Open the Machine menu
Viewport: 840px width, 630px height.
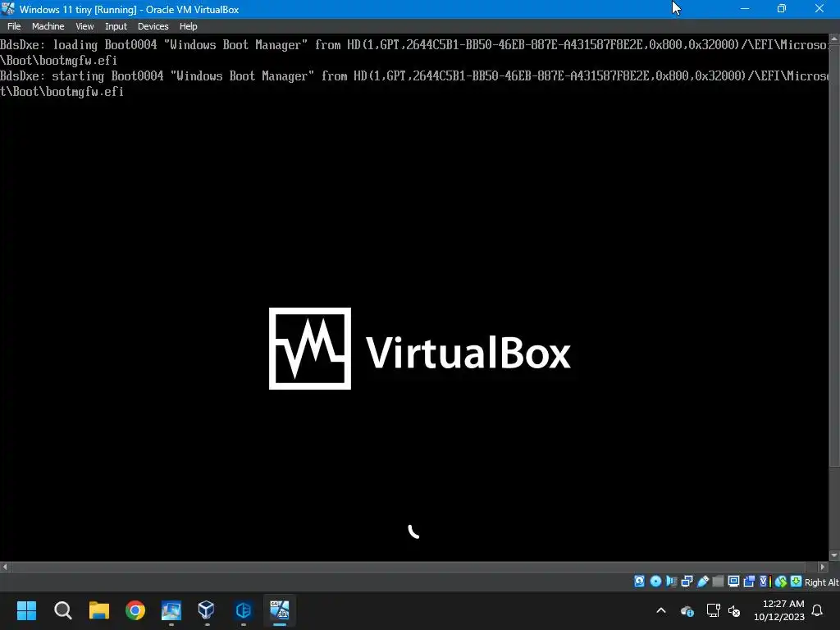[x=48, y=26]
